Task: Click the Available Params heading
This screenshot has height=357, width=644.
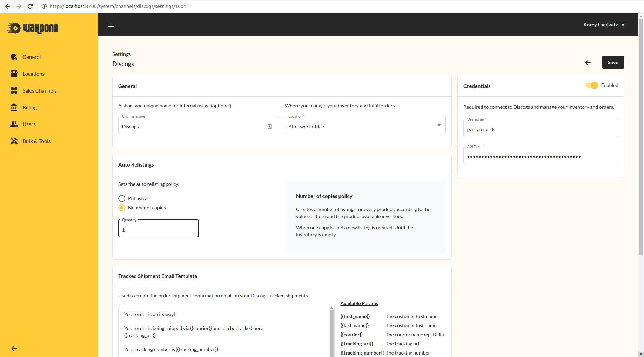Action: pyautogui.click(x=359, y=303)
